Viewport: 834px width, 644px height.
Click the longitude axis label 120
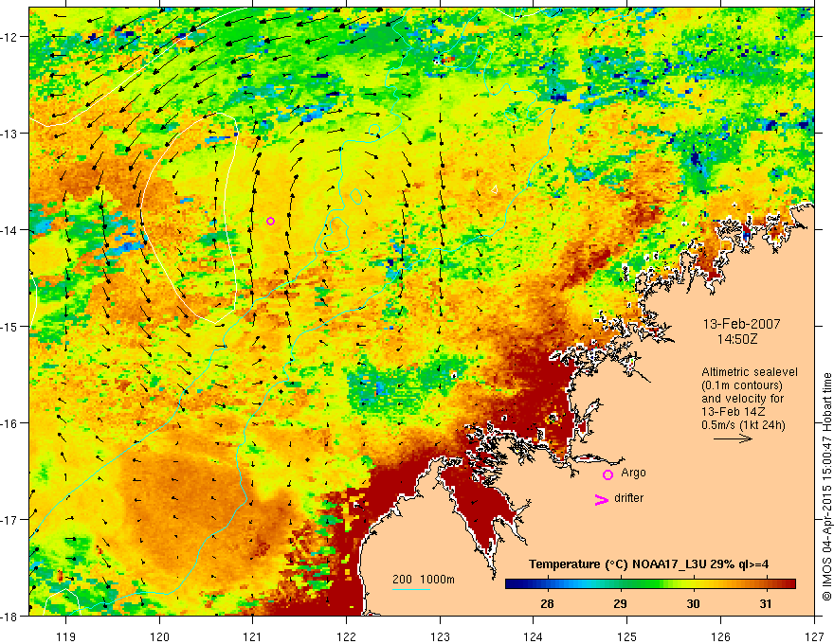click(159, 636)
